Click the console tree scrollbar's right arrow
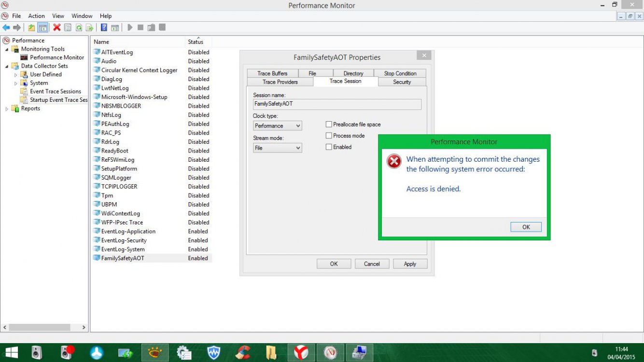This screenshot has height=362, width=644. (84, 327)
